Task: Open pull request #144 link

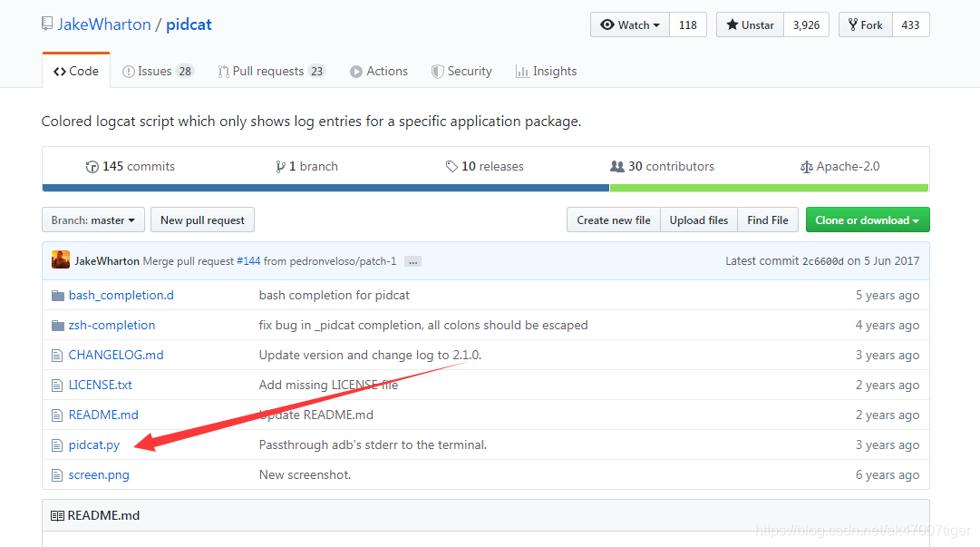Action: tap(248, 261)
